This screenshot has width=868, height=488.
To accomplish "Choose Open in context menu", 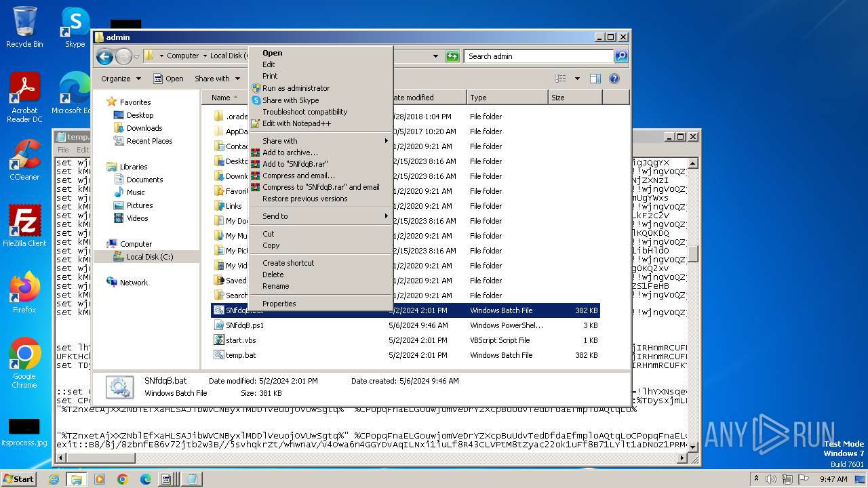I will point(321,53).
